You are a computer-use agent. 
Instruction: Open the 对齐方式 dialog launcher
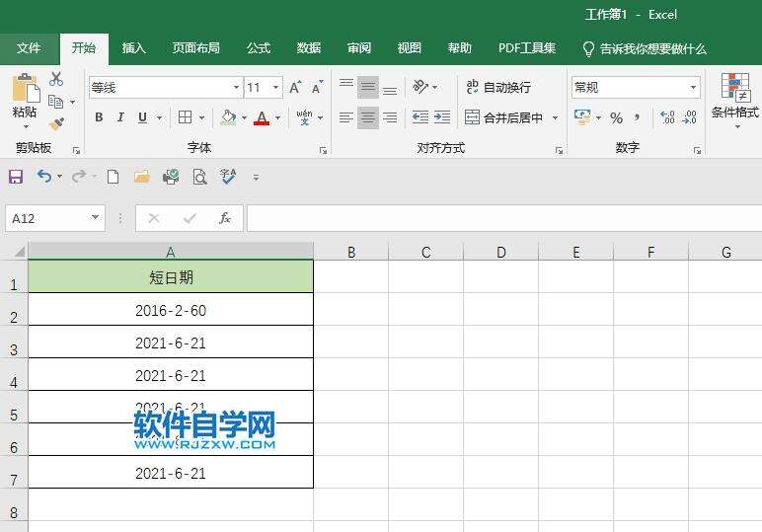[x=559, y=151]
